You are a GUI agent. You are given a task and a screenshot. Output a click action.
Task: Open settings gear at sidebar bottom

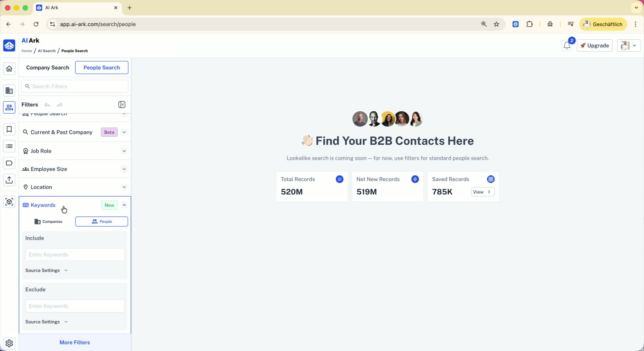tap(9, 343)
